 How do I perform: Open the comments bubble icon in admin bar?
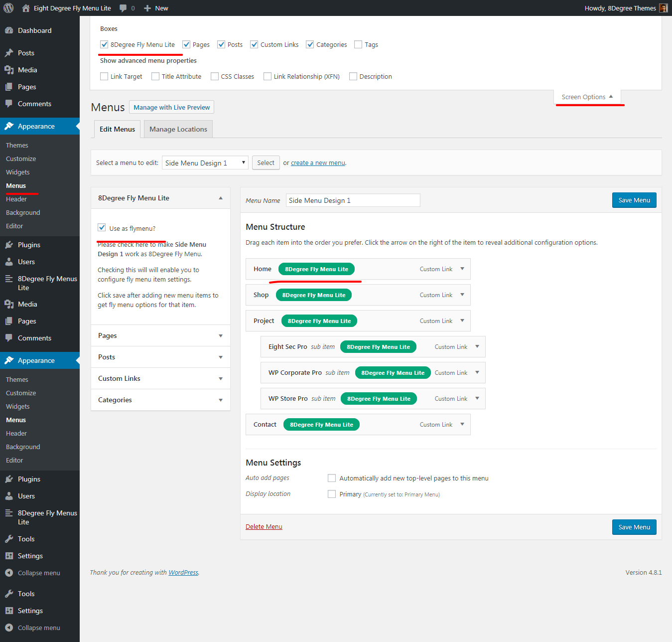pos(123,8)
